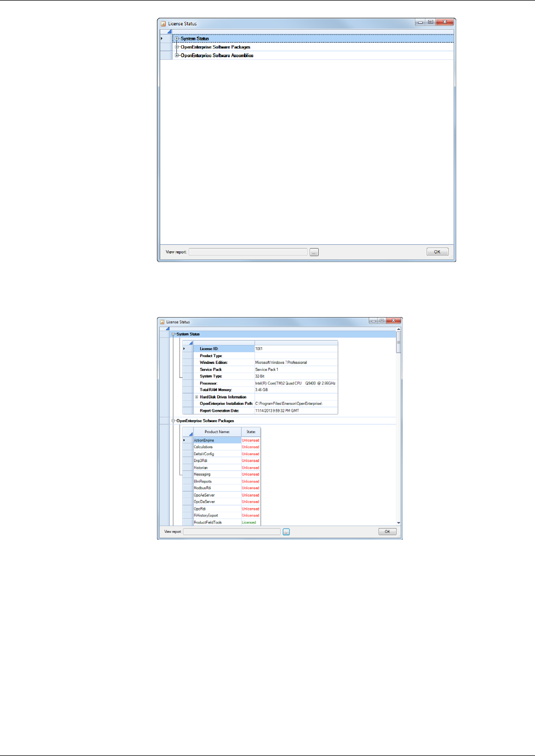Select the OpcDaServer product row
535x756 pixels.
tap(217, 502)
